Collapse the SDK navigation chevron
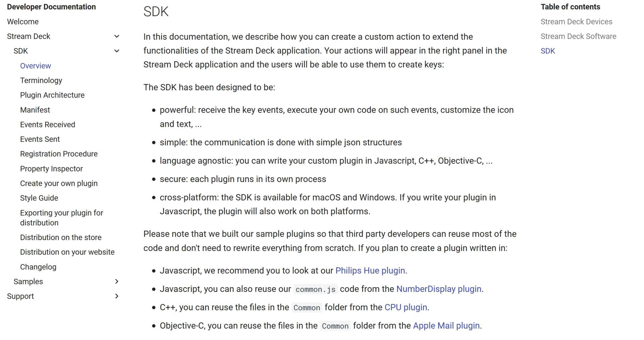 coord(117,51)
